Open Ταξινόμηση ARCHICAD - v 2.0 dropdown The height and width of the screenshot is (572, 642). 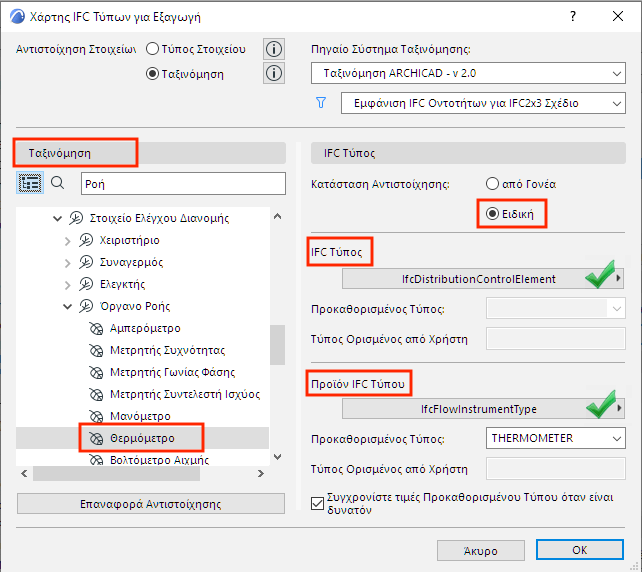(468, 73)
